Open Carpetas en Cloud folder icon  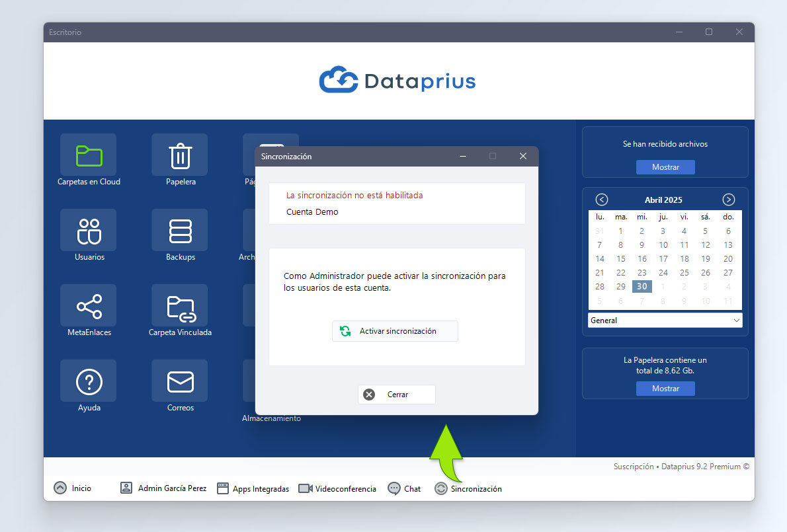coord(89,155)
